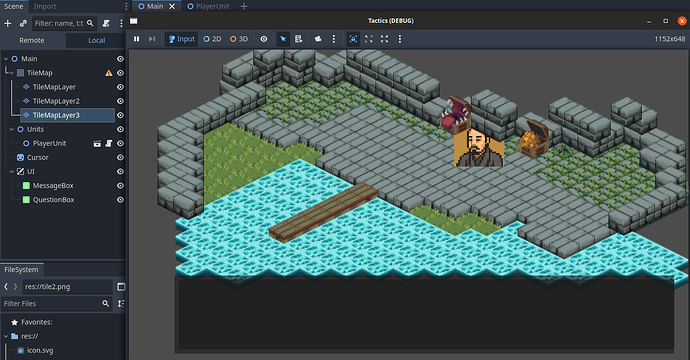Collapse the TileMap node in scene tree
The image size is (690, 360).
(12, 73)
